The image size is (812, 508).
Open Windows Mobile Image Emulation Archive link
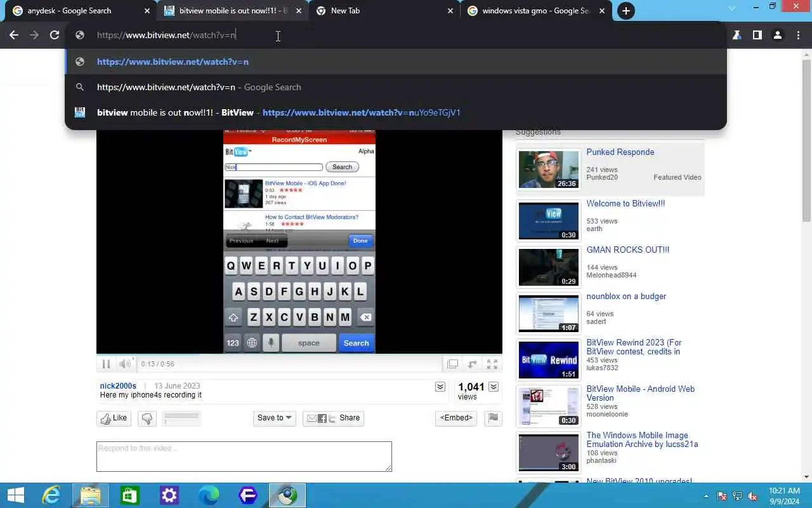click(x=642, y=440)
